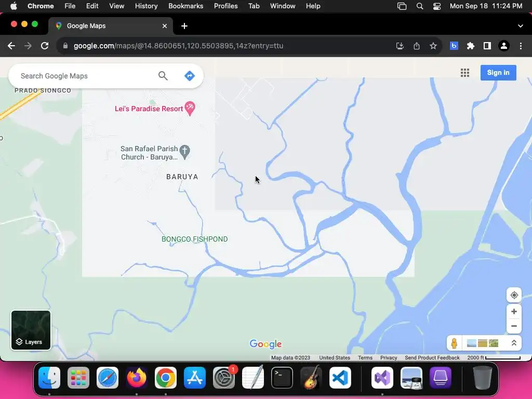
Task: Open Control Center in menu bar
Action: (x=436, y=6)
